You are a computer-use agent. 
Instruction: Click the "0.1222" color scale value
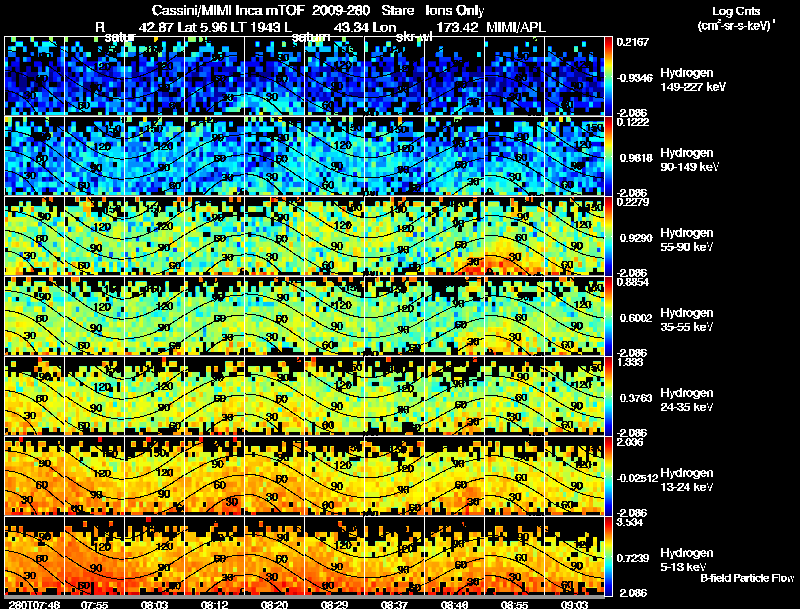tap(633, 122)
